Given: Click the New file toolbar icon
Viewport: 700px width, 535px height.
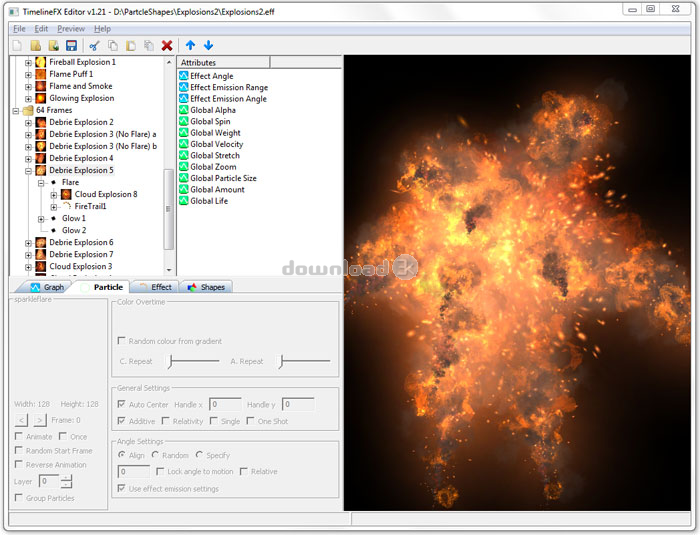Looking at the screenshot, I should tap(17, 46).
